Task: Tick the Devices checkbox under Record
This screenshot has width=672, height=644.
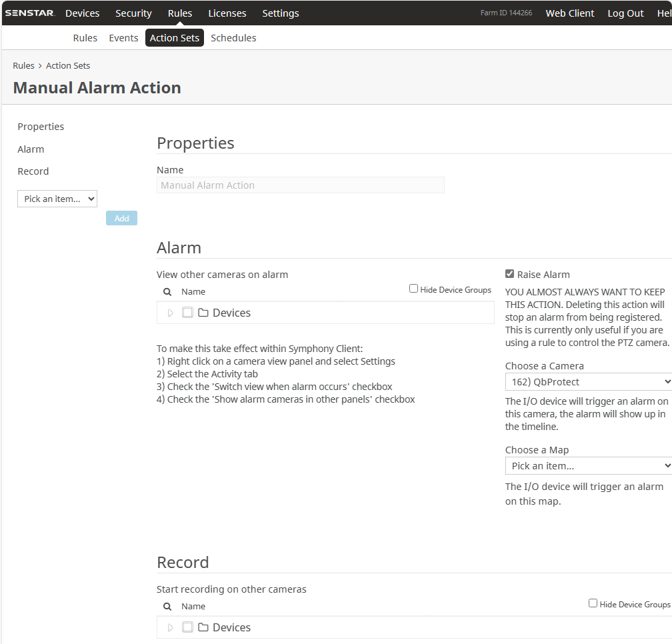Action: pyautogui.click(x=187, y=627)
